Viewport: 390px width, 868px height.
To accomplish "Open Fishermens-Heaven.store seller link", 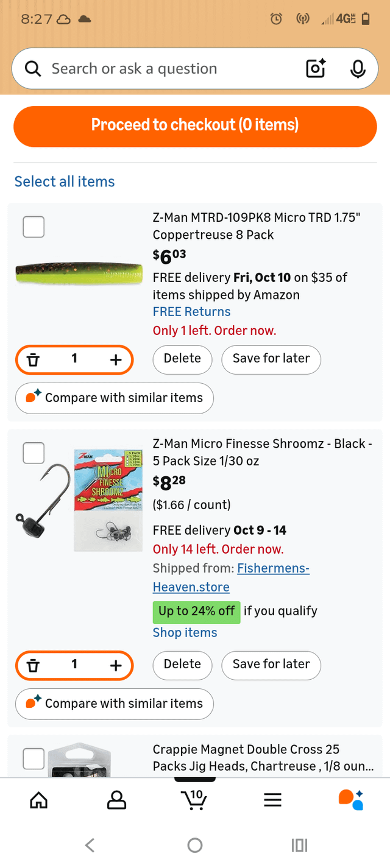I will (x=231, y=577).
